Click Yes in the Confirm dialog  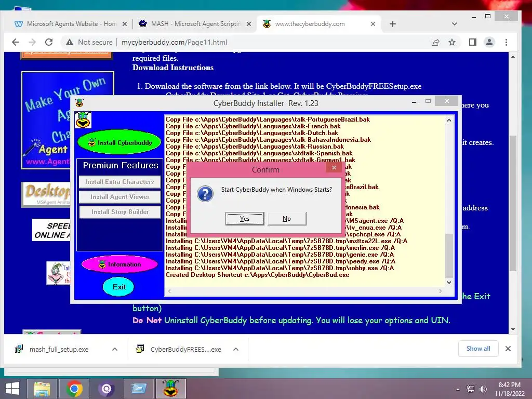(x=245, y=219)
